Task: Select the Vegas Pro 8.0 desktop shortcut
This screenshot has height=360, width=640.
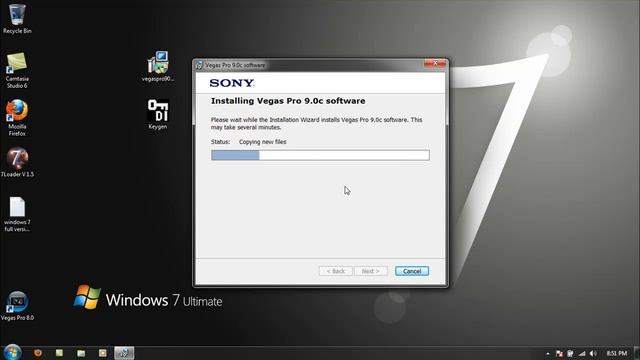Action: click(x=17, y=306)
